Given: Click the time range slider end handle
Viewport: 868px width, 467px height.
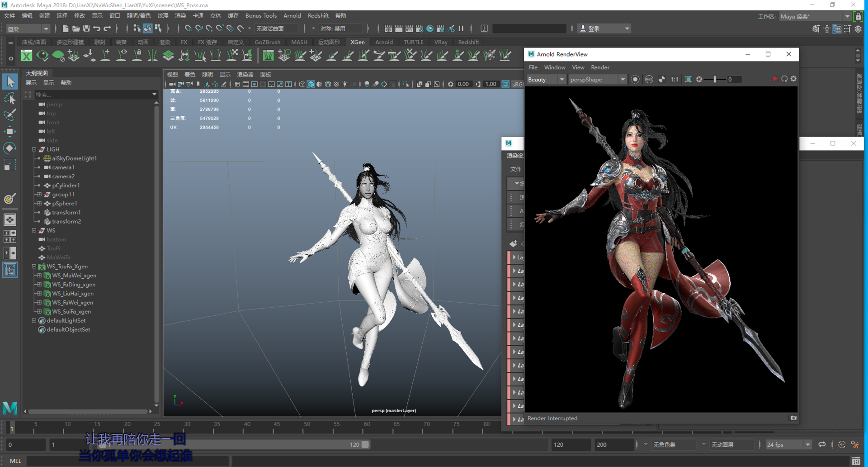Looking at the screenshot, I should [365, 445].
